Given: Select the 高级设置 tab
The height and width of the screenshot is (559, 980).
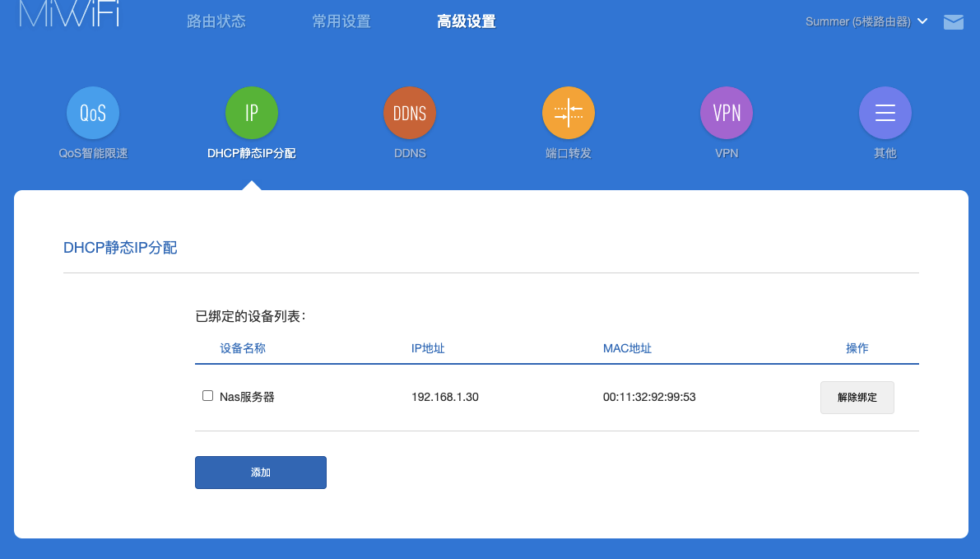Looking at the screenshot, I should click(x=467, y=21).
